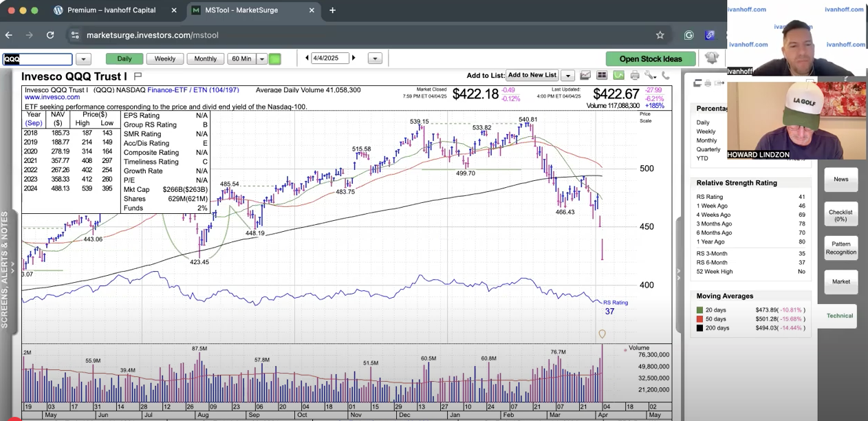
Task: Open the Market side tab
Action: coord(840,281)
